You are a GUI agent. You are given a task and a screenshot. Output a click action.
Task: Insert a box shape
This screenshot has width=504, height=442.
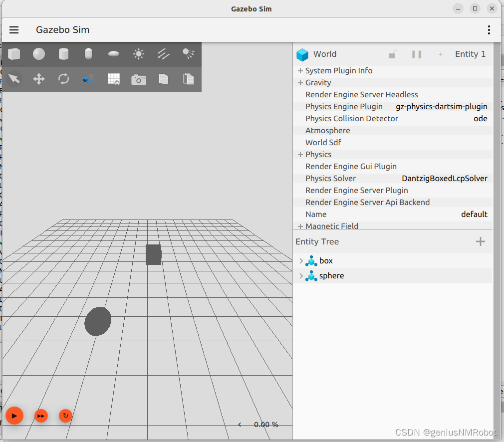pyautogui.click(x=14, y=54)
